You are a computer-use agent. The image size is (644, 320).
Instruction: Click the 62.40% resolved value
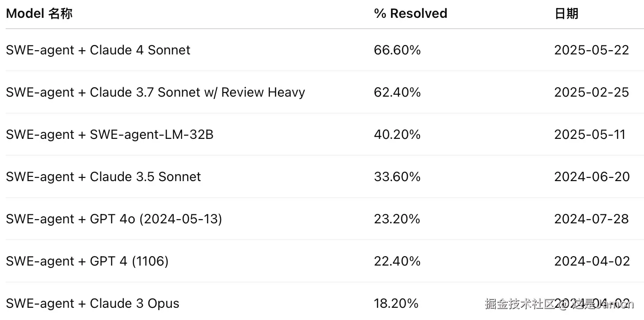[x=397, y=92]
